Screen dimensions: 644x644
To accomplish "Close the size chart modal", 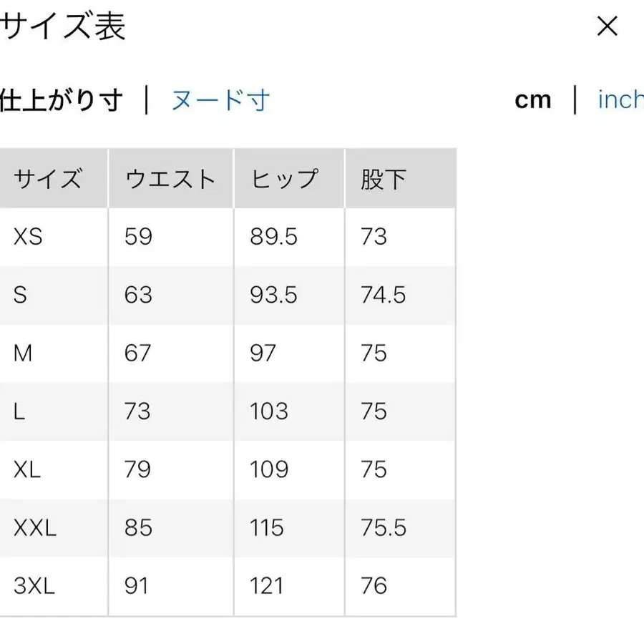I will tap(608, 26).
